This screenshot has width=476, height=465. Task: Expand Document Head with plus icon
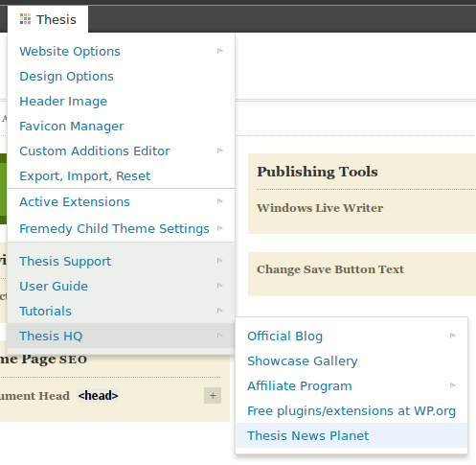coord(213,396)
